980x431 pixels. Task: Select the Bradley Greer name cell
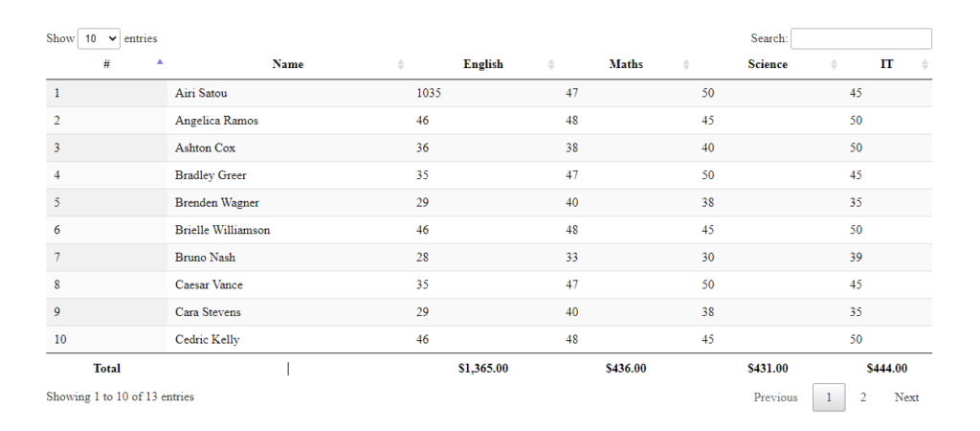click(x=287, y=175)
